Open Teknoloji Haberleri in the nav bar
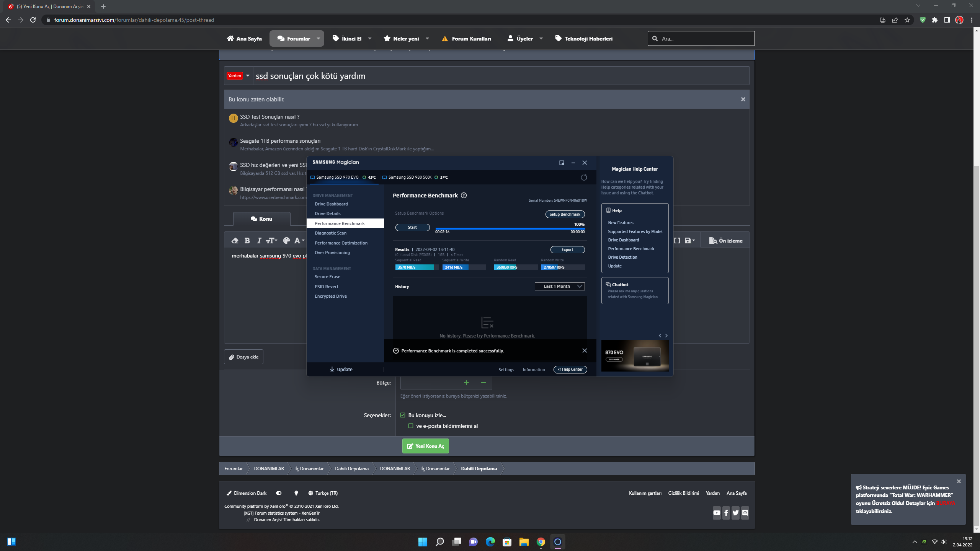The height and width of the screenshot is (551, 980). pyautogui.click(x=584, y=39)
